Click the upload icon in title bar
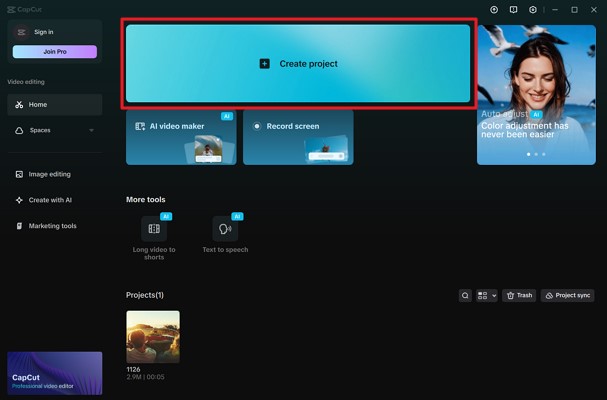Screen dimensions: 607x400 494,9
